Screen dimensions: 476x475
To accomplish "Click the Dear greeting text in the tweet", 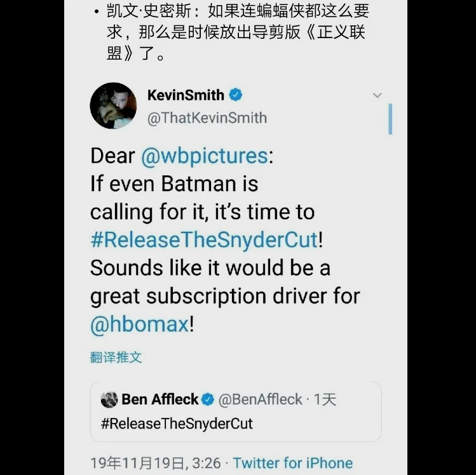I will (x=112, y=156).
